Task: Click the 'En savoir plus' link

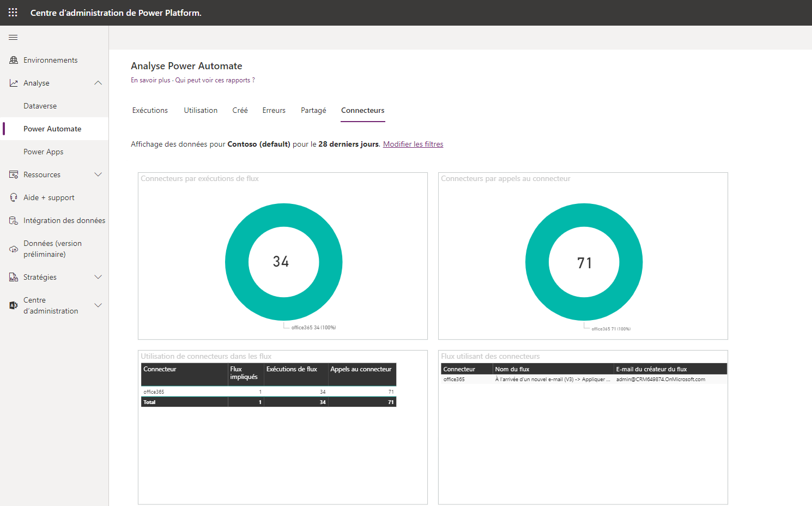Action: [150, 80]
